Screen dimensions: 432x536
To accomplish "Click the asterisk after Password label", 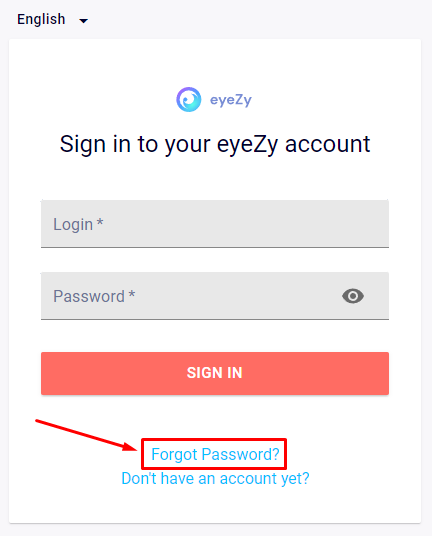I will pyautogui.click(x=132, y=294).
